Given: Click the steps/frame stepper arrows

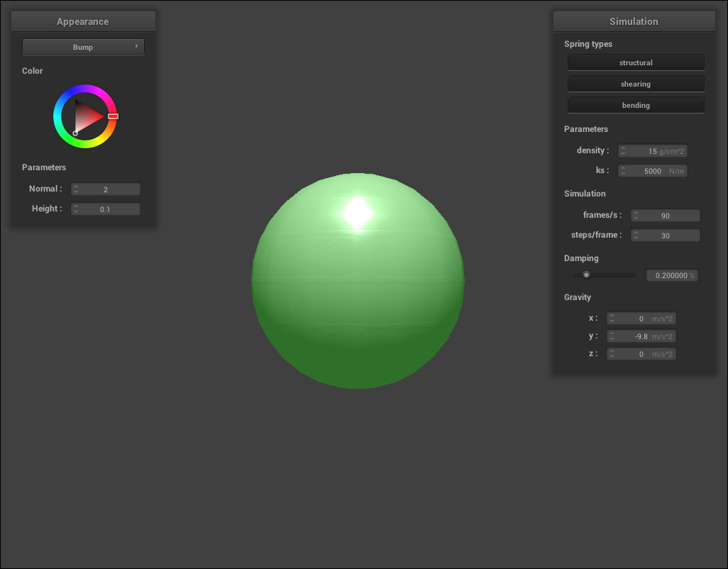Looking at the screenshot, I should tap(636, 236).
